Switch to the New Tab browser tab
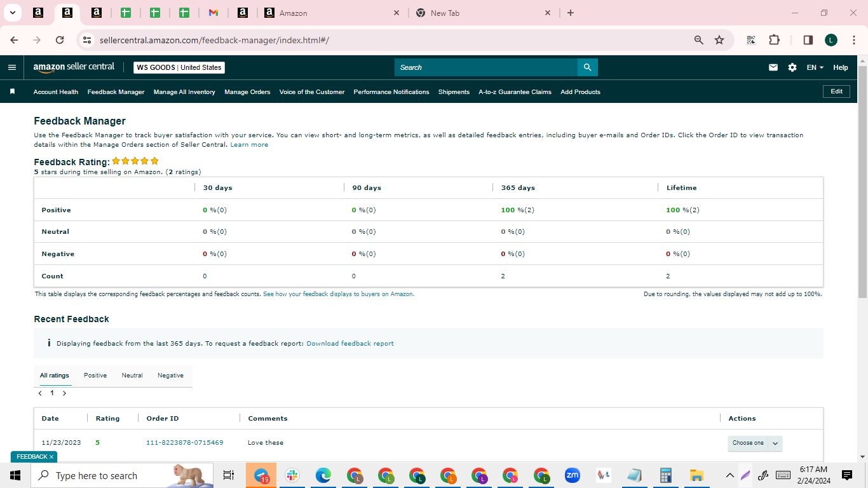The height and width of the screenshot is (488, 868). (x=483, y=13)
